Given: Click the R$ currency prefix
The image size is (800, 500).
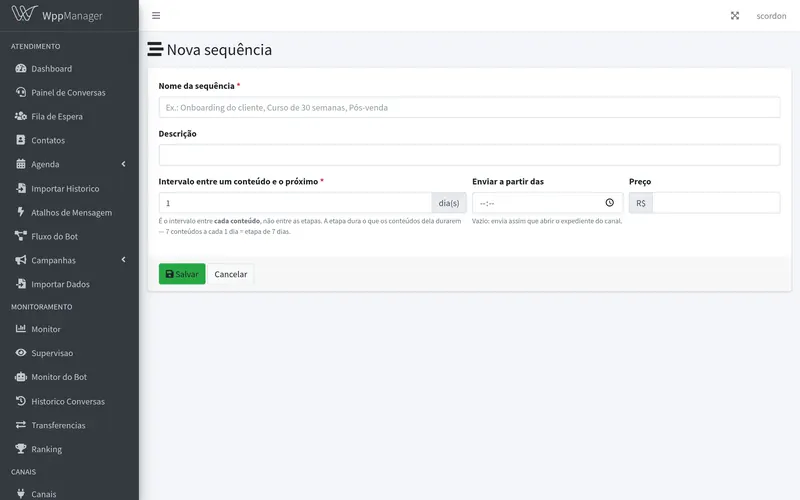Looking at the screenshot, I should 641,203.
